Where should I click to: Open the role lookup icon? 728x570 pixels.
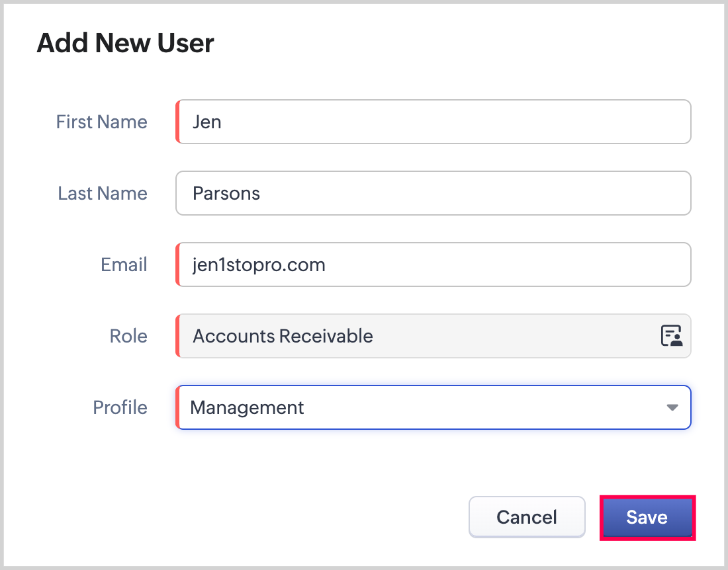(671, 336)
